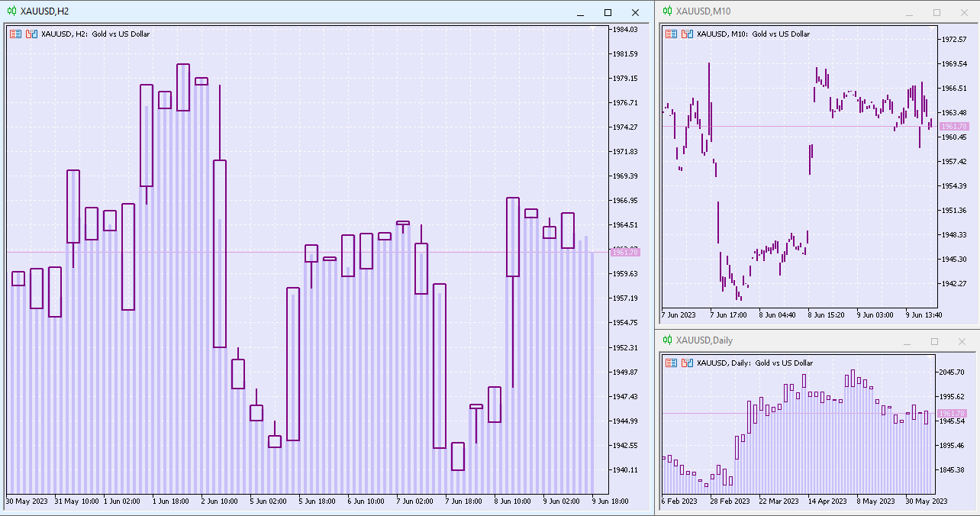This screenshot has height=516, width=980.
Task: Click the 1954.39 price label in M10 chart
Action: 955,185
